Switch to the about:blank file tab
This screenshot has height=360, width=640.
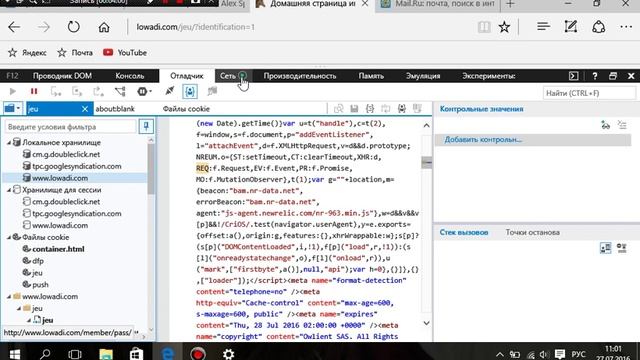[115, 109]
